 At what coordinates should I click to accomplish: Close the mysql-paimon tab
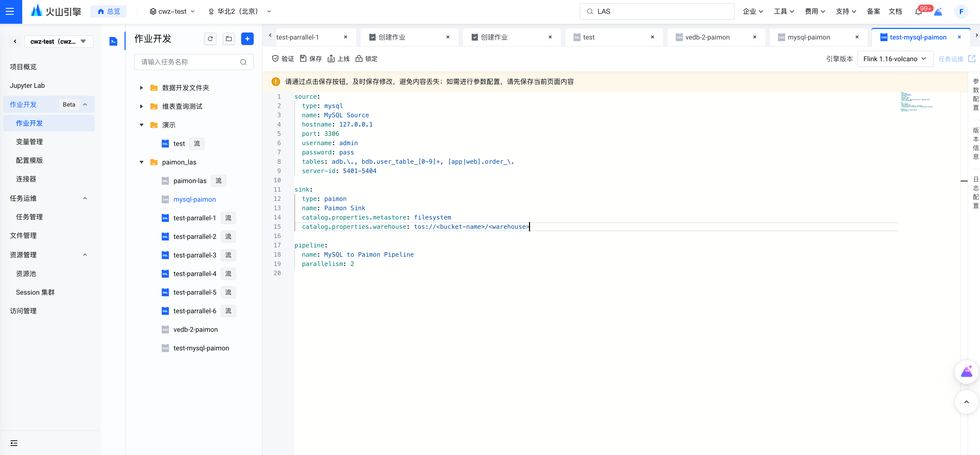[857, 37]
